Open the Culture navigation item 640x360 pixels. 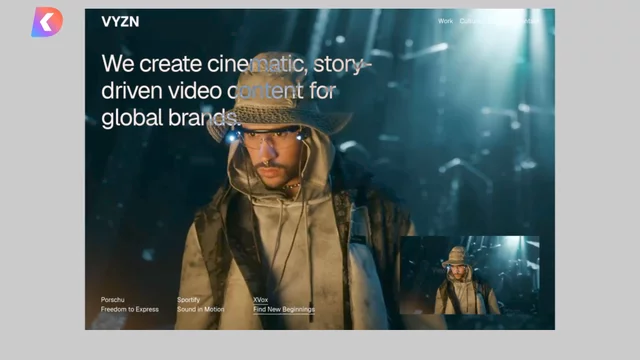pos(470,21)
